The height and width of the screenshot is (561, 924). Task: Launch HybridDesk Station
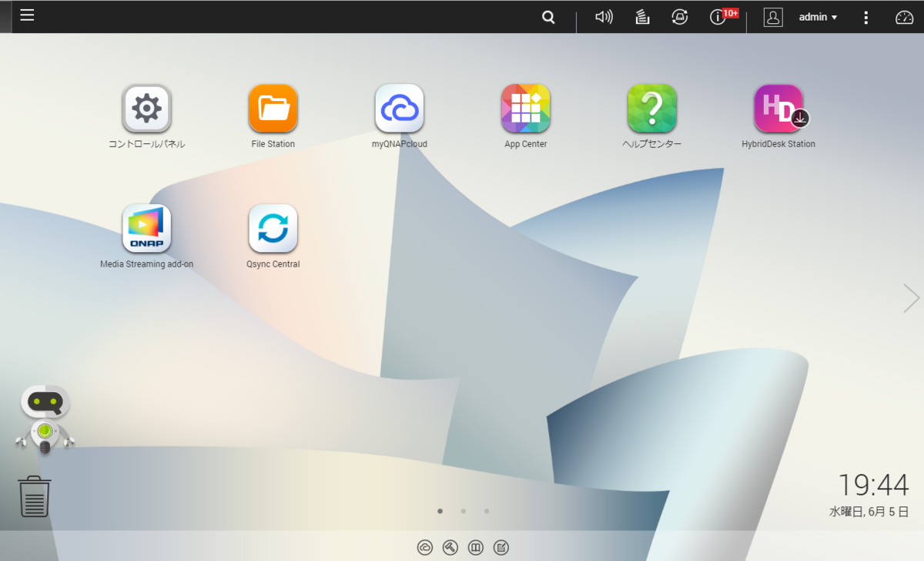point(778,108)
